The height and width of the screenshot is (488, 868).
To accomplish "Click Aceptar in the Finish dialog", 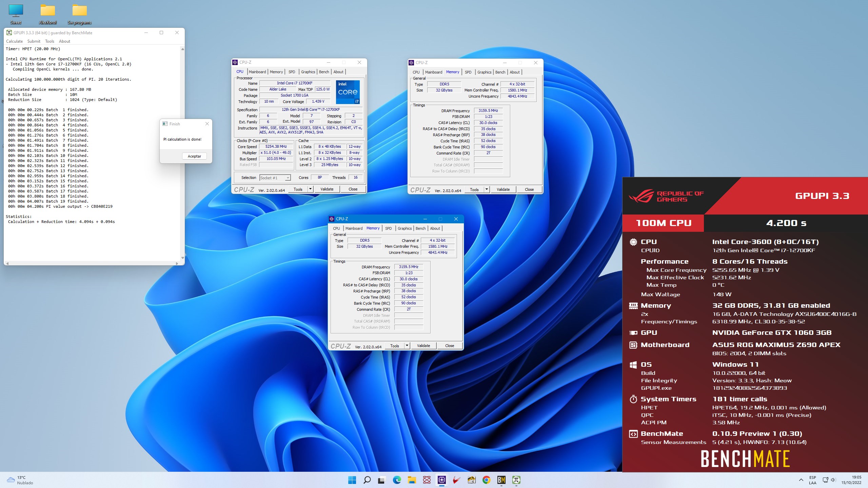I will click(194, 156).
